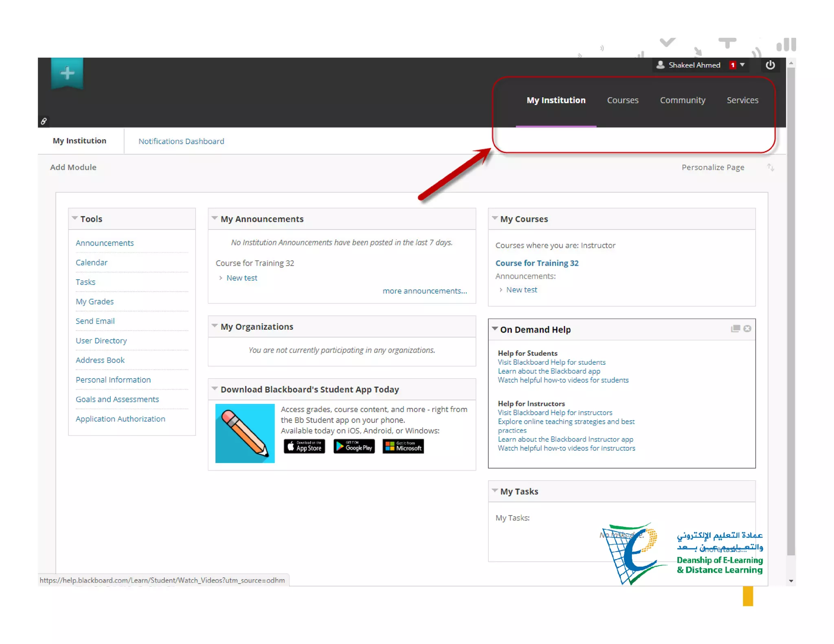
Task: Open the Course for Training 32 link
Action: pyautogui.click(x=537, y=263)
